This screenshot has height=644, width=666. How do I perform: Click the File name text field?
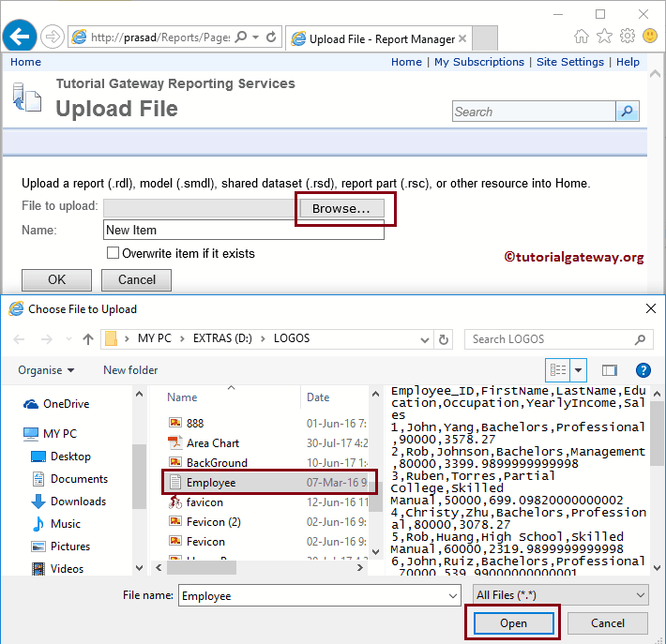click(x=312, y=595)
